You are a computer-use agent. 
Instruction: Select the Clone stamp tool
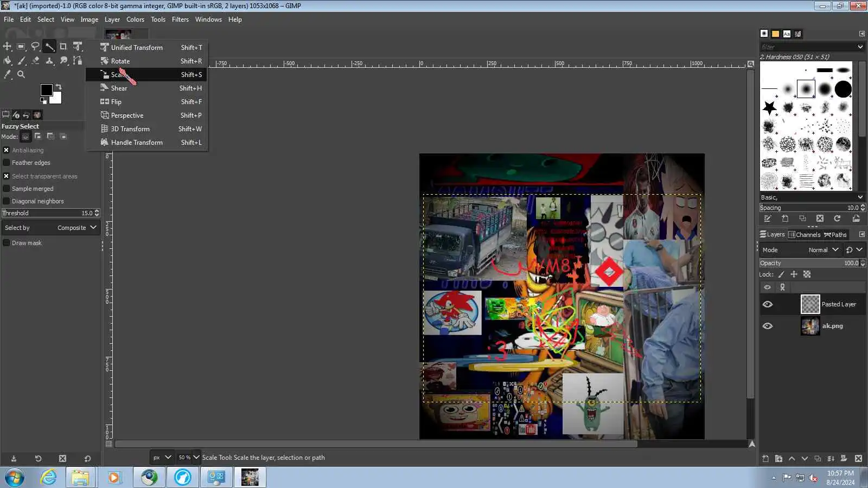pyautogui.click(x=49, y=61)
